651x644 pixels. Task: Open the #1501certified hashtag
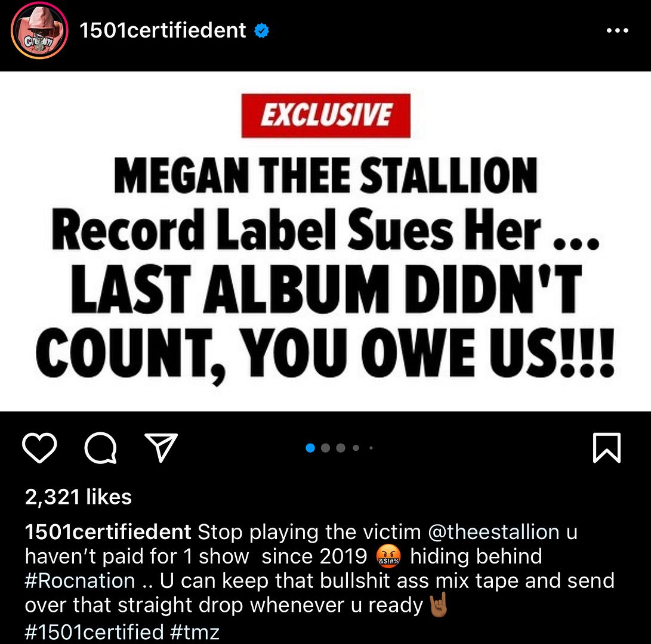point(94,631)
